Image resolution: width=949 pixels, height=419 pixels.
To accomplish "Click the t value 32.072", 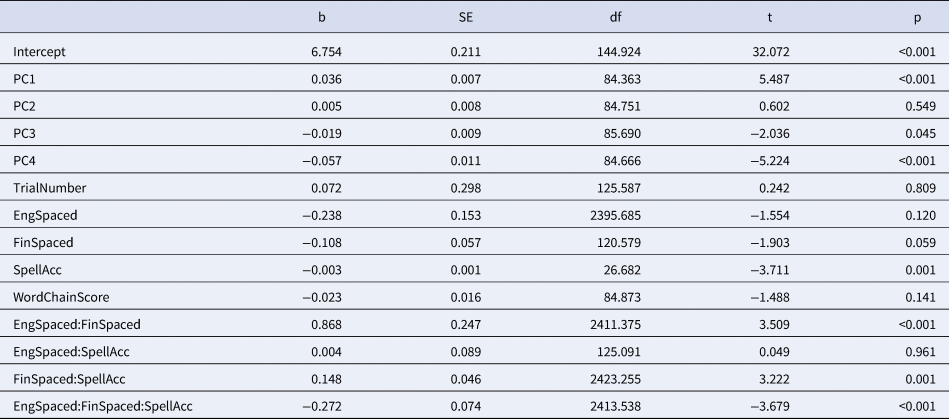I will tap(770, 52).
